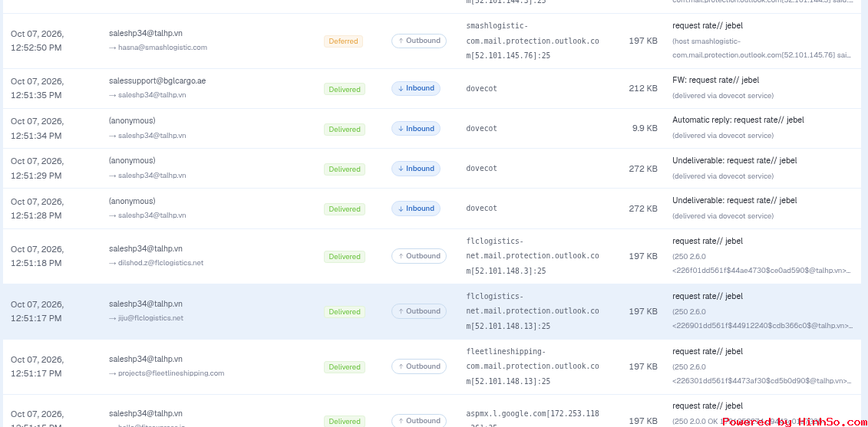Select sender salessupport@bglcargo.ae
The width and height of the screenshot is (868, 427).
tap(157, 80)
